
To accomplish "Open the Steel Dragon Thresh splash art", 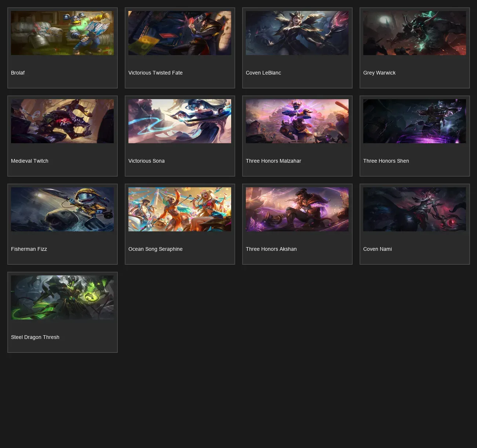I will tap(62, 297).
